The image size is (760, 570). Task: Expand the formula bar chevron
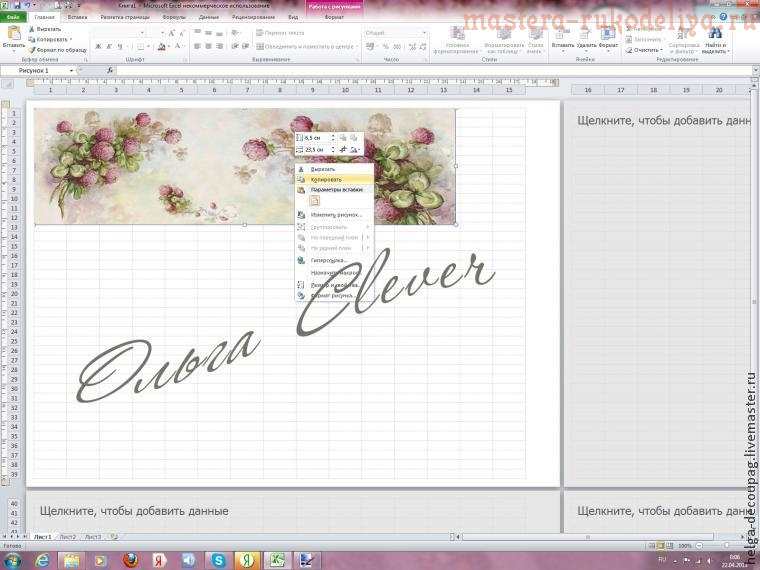tap(755, 71)
